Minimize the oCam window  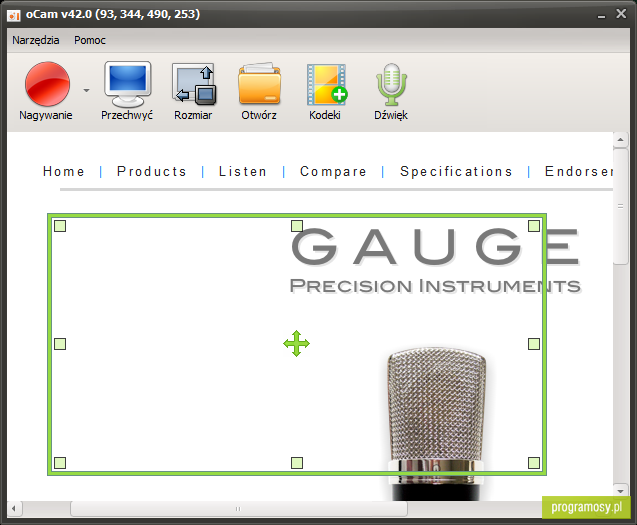tap(602, 15)
